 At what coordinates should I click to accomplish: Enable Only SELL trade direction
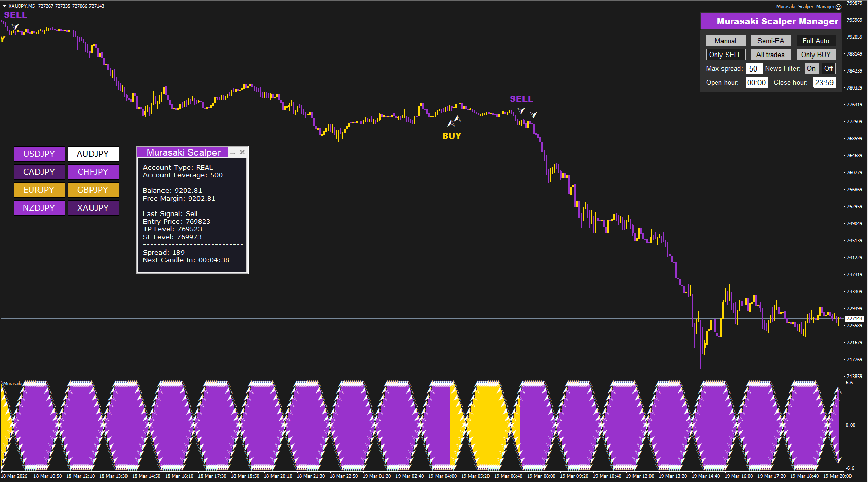[x=725, y=55]
